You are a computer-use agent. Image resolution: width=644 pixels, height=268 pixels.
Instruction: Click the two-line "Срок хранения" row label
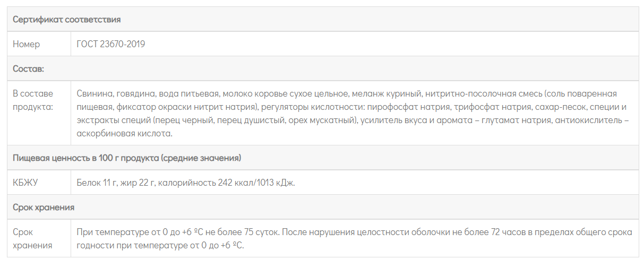click(x=33, y=238)
